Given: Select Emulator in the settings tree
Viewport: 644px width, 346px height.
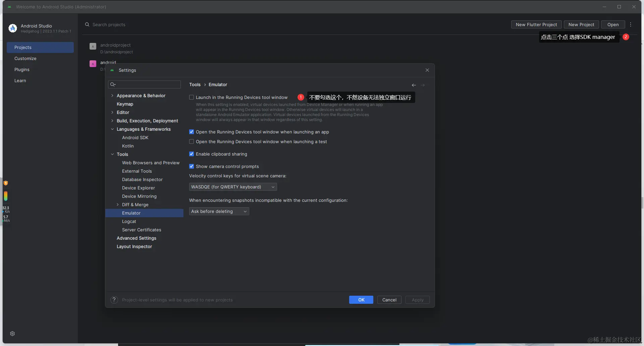Looking at the screenshot, I should click(x=144, y=213).
